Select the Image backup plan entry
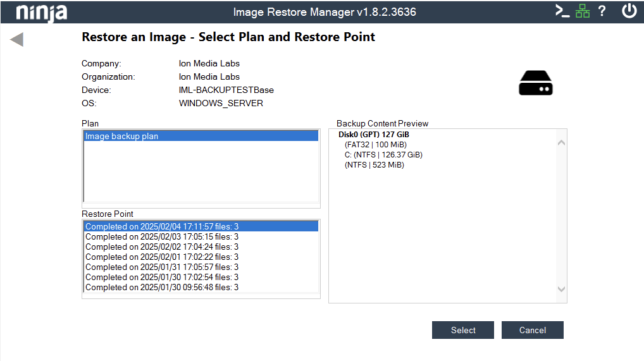 [x=201, y=136]
